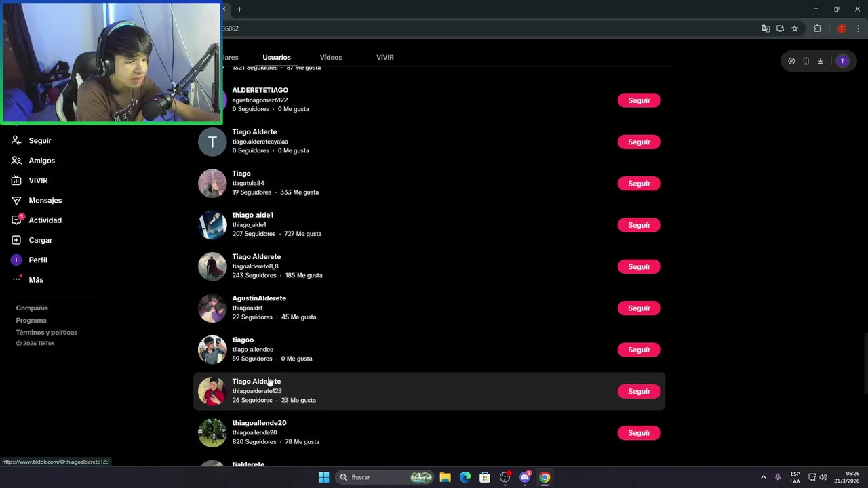Switch to the VIVIR search tab
Viewport: 868px width, 488px height.
(385, 57)
